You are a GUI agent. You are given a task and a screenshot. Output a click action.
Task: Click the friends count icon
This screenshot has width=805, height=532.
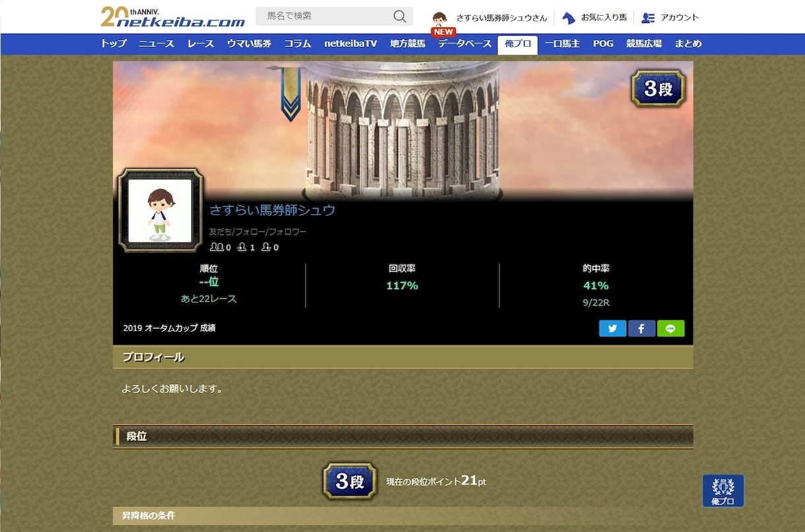pyautogui.click(x=217, y=247)
